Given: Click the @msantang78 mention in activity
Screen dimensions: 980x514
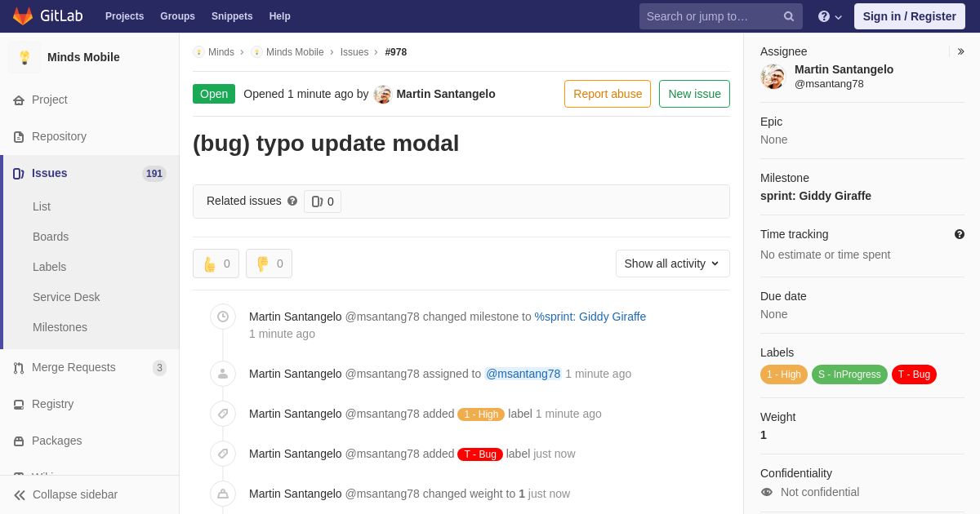Looking at the screenshot, I should tap(523, 374).
